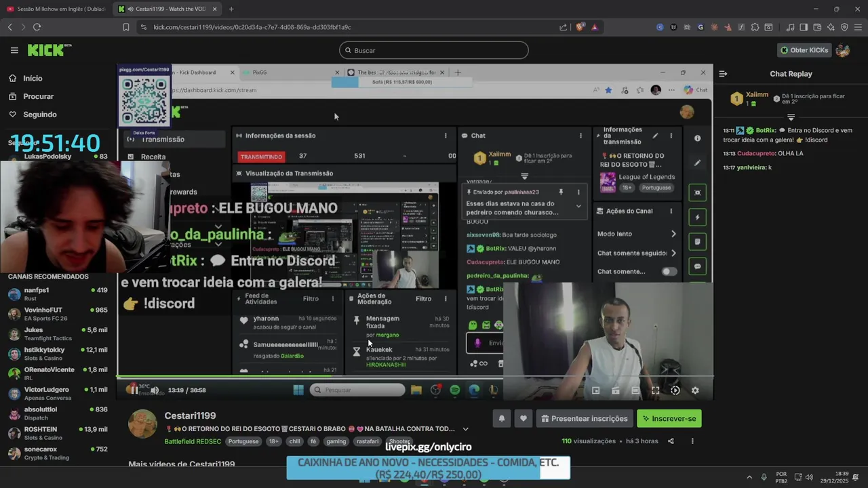Open Feed de Atividades Filtro option
Image resolution: width=868 pixels, height=488 pixels.
point(311,299)
